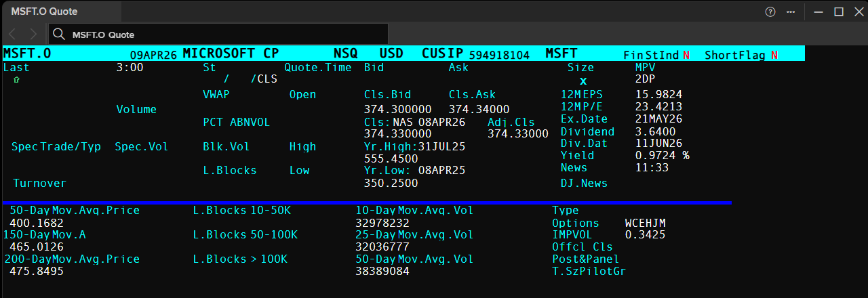This screenshot has height=298, width=868.
Task: Click 50-Day Mov.Avg.Price value 400.1682
Action: [37, 223]
